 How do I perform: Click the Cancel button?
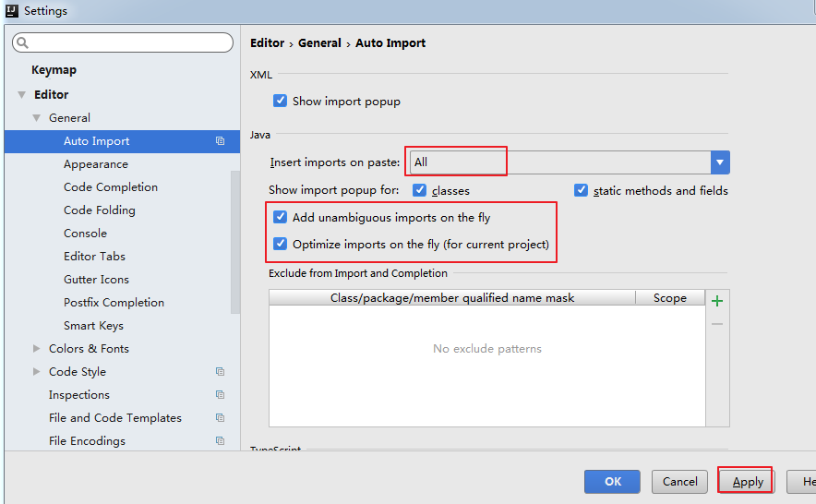pos(679,482)
